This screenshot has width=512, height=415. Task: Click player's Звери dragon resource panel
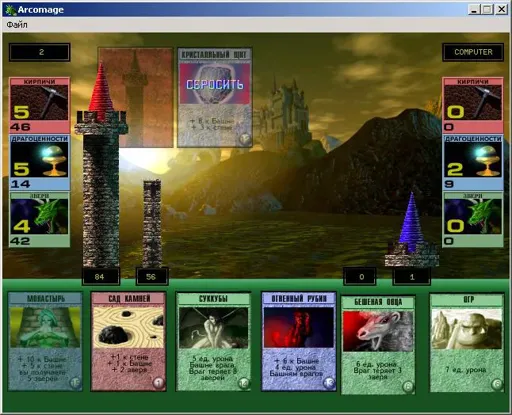40,219
